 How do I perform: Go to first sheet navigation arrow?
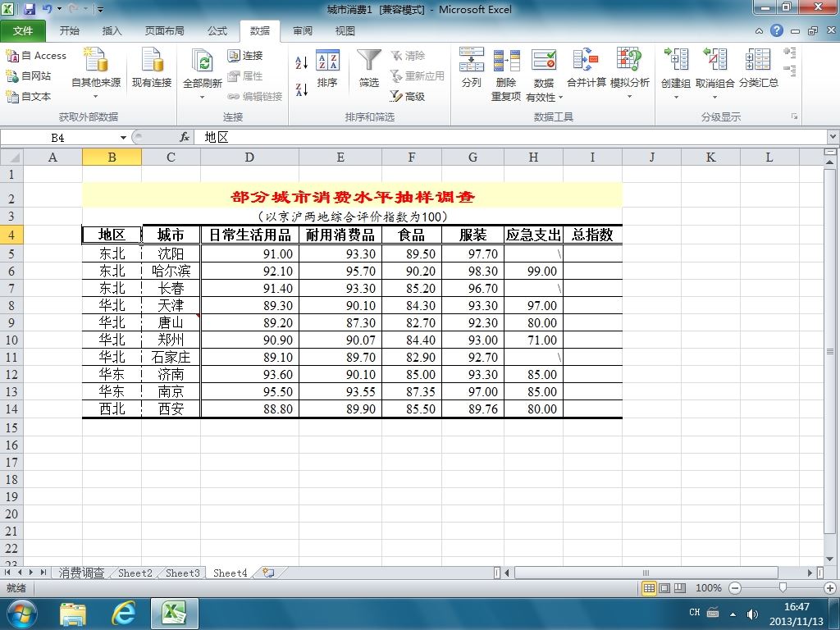point(7,573)
